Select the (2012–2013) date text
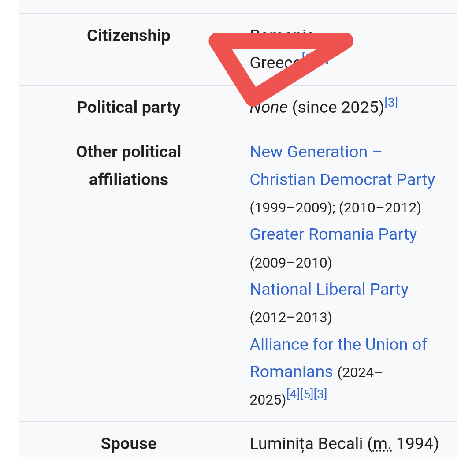The image size is (476, 457). 291,318
